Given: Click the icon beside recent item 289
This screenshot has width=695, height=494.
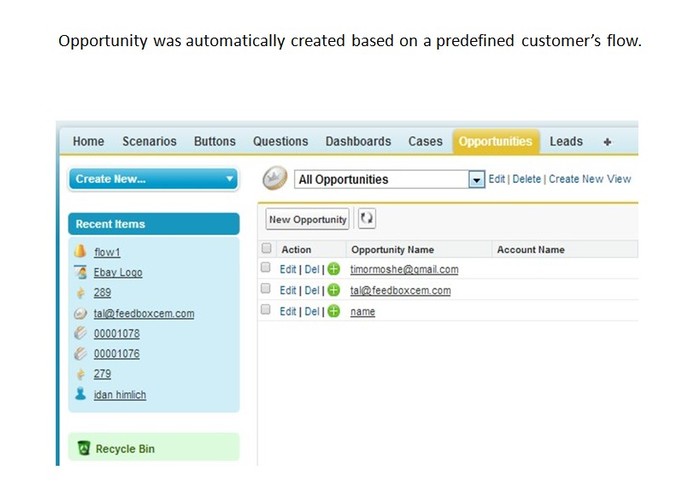Looking at the screenshot, I should [80, 292].
